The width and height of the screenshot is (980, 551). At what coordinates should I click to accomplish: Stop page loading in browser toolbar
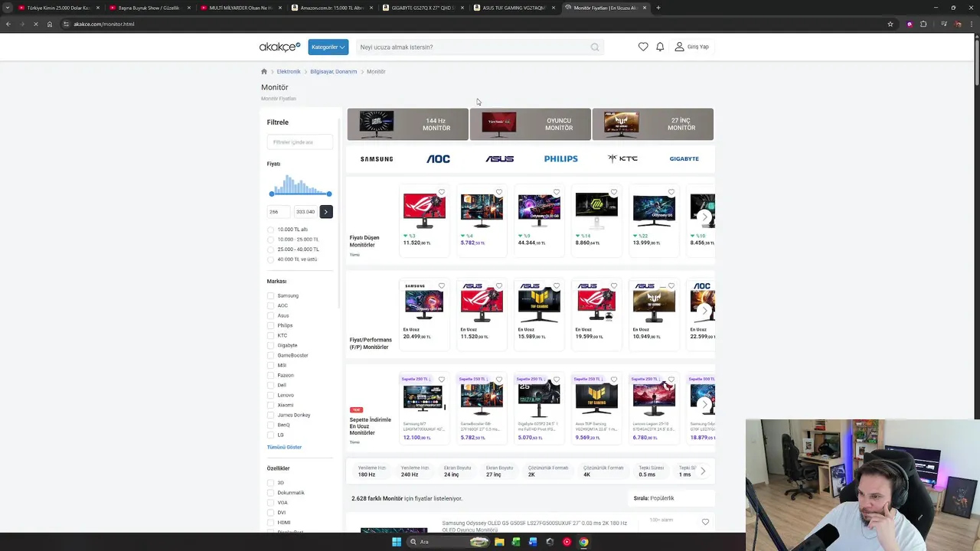click(x=35, y=24)
